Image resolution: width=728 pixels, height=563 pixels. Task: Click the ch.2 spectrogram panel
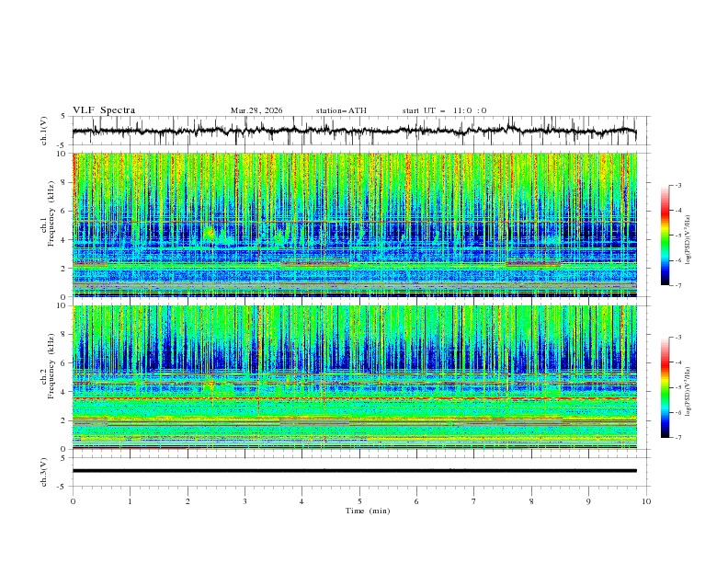tap(355, 377)
